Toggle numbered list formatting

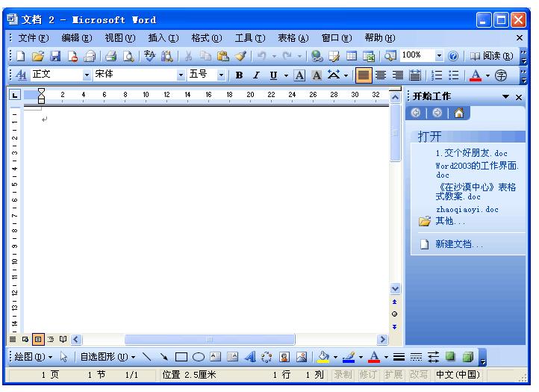[x=437, y=75]
